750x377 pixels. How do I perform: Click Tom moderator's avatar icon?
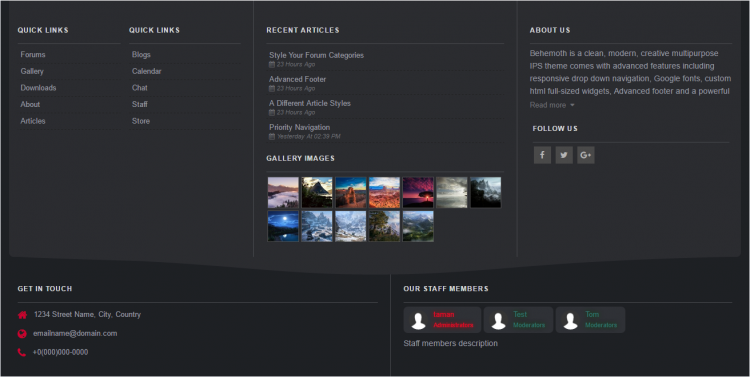click(x=570, y=321)
